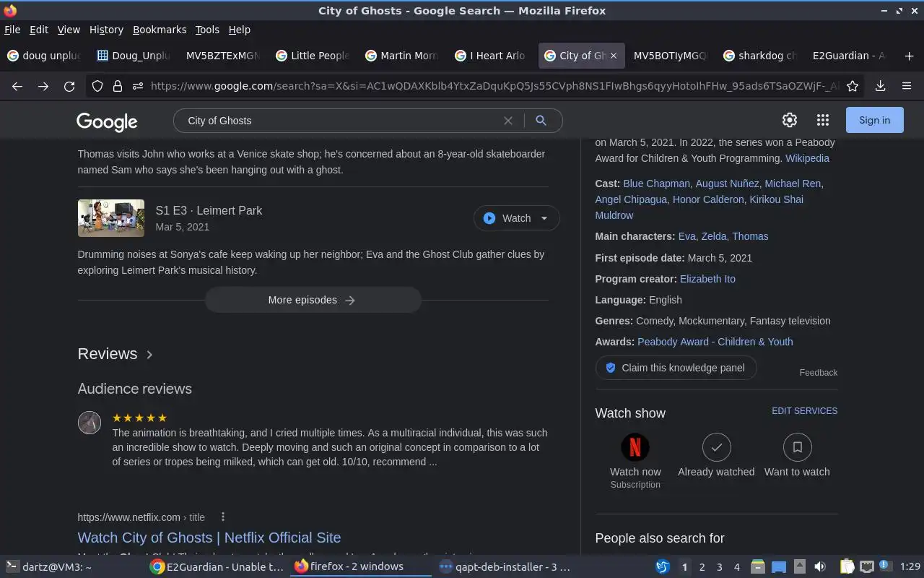Open Netflix Watch now service icon

[635, 447]
